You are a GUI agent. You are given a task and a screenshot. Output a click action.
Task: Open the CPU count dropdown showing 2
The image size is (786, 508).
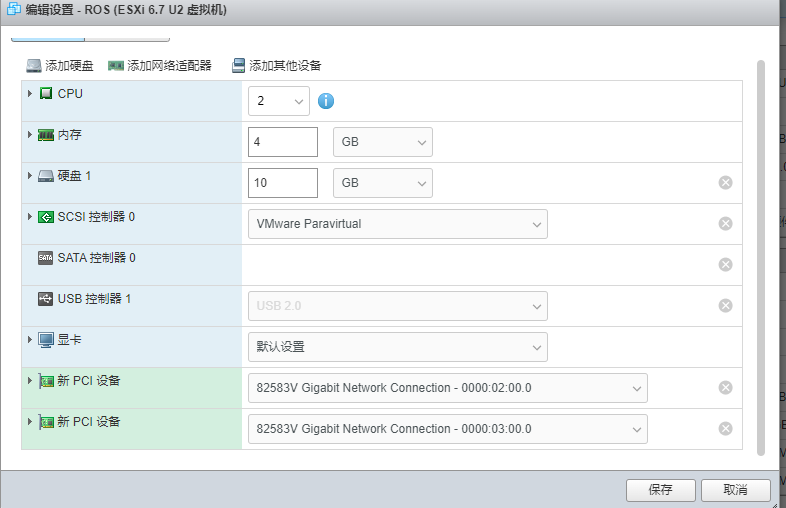click(x=279, y=101)
